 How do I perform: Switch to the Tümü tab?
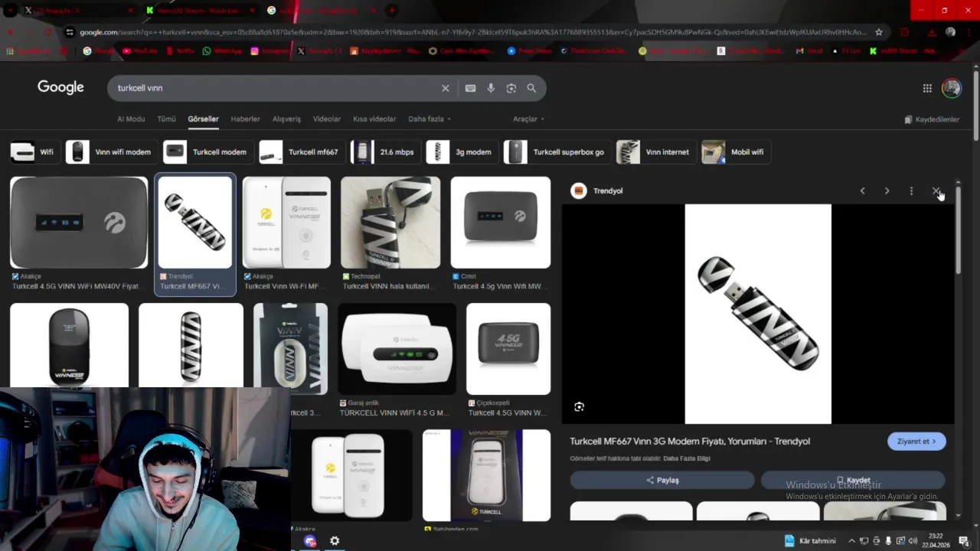(166, 119)
